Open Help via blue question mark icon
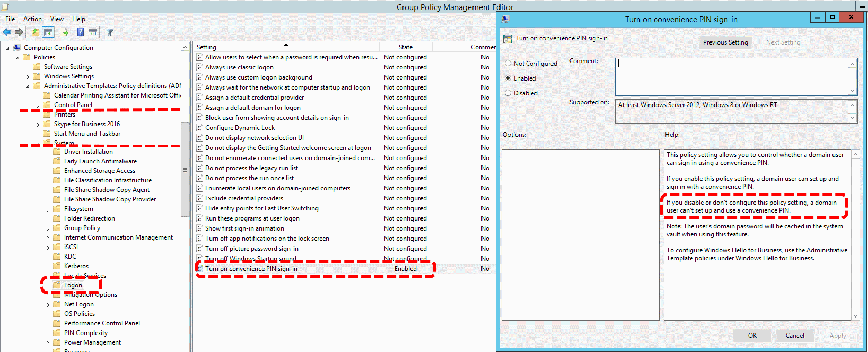 click(80, 32)
